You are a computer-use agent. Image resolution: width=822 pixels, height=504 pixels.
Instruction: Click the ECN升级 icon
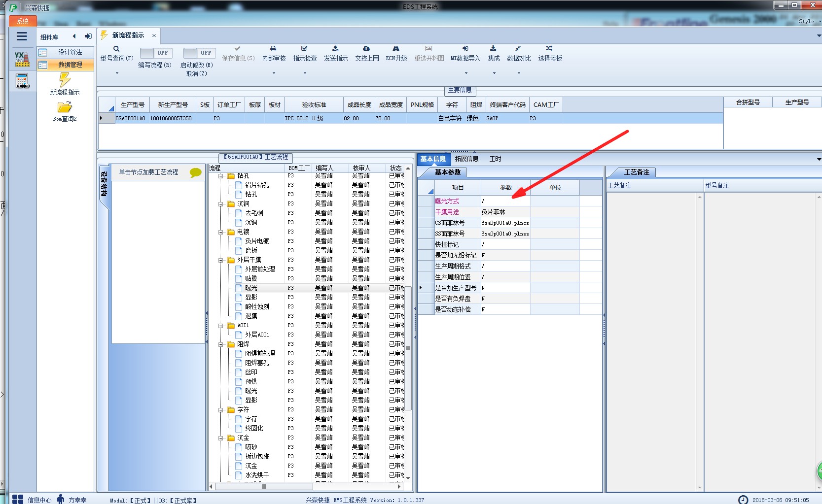click(x=396, y=49)
